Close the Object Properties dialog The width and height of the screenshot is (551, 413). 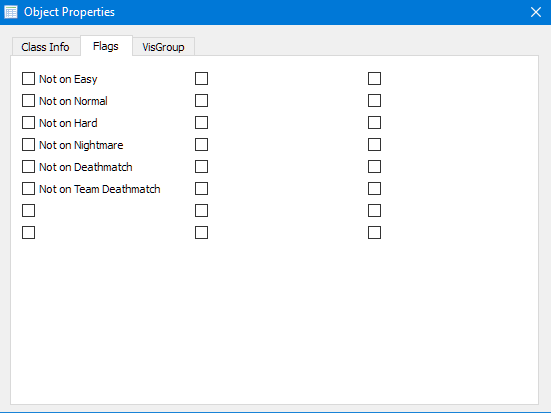coord(536,12)
